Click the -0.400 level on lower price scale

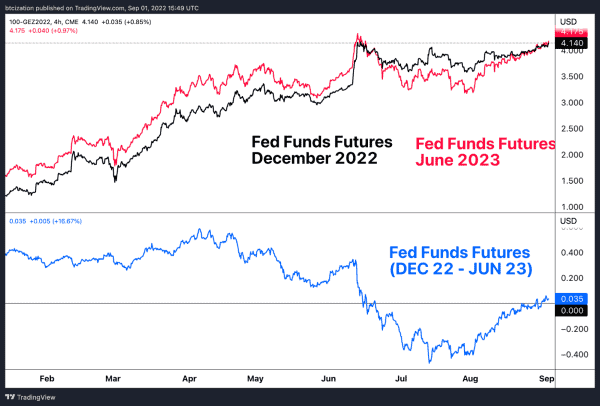pyautogui.click(x=572, y=354)
